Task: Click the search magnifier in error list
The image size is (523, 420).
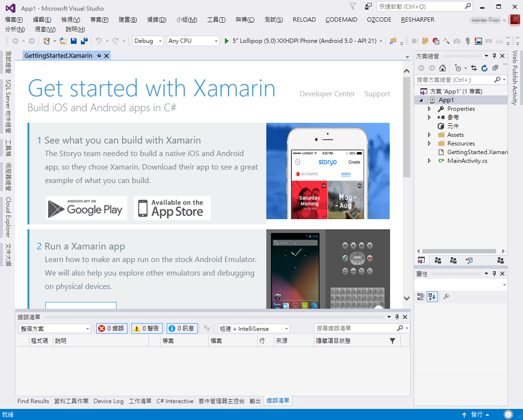Action: 400,328
